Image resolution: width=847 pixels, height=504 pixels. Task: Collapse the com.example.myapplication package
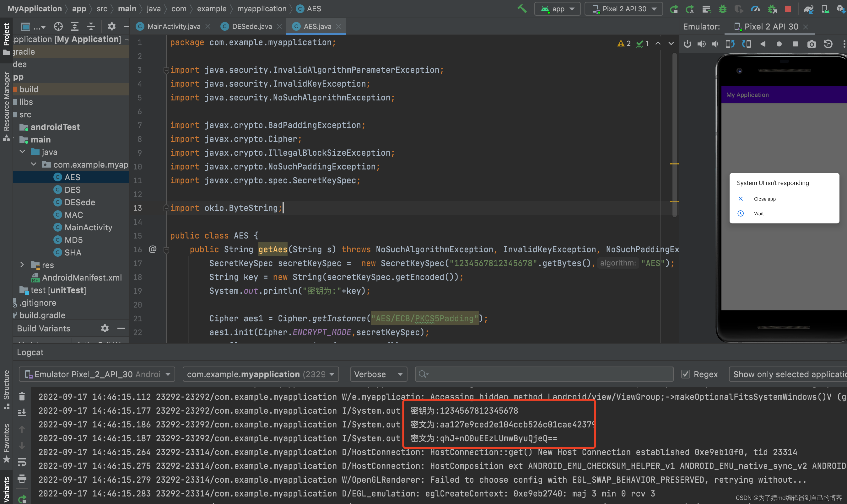pyautogui.click(x=34, y=164)
